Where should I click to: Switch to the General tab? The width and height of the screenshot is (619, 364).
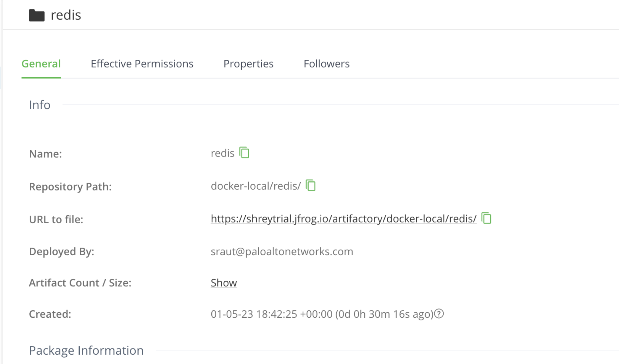tap(41, 64)
